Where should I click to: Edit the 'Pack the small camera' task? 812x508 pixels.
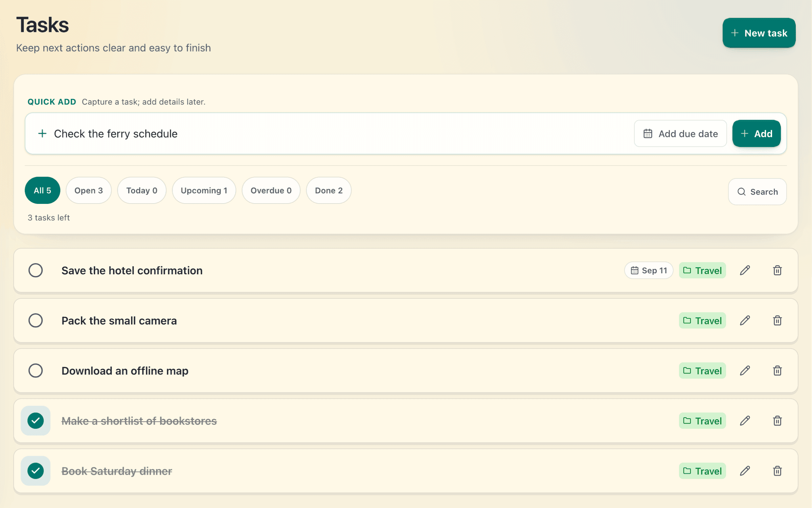pyautogui.click(x=745, y=320)
